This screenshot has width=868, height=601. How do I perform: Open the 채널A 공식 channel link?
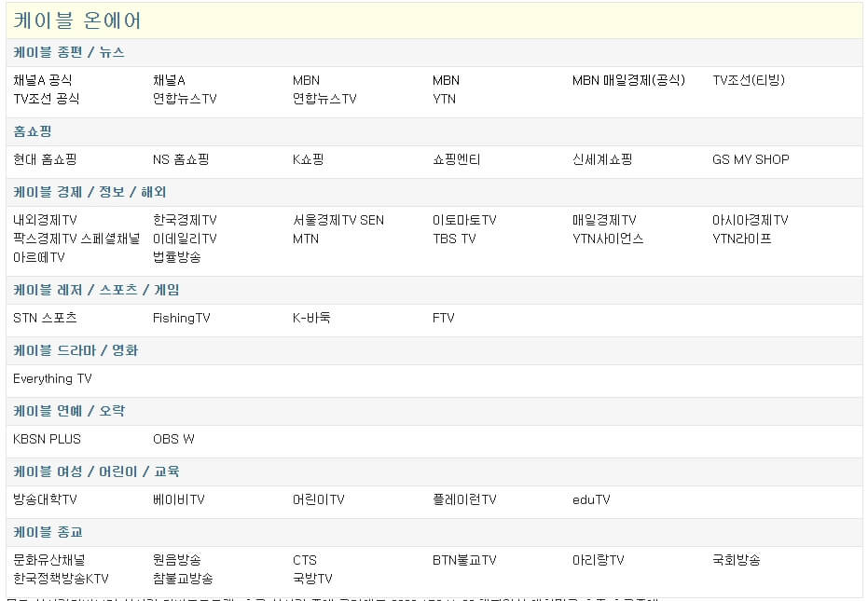pos(43,80)
